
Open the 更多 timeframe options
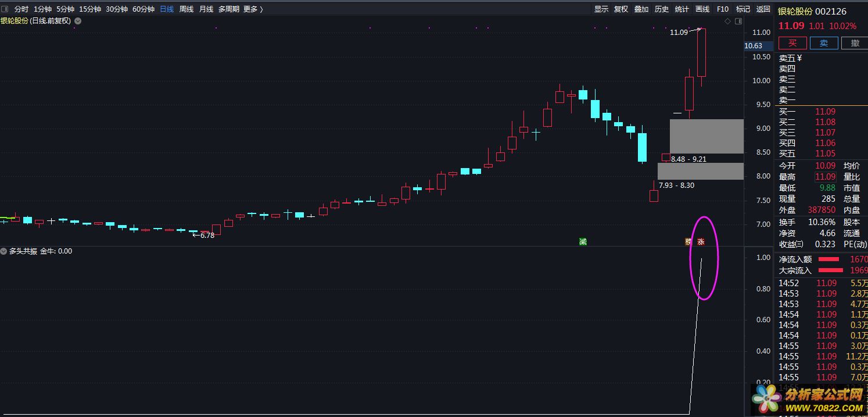point(253,9)
